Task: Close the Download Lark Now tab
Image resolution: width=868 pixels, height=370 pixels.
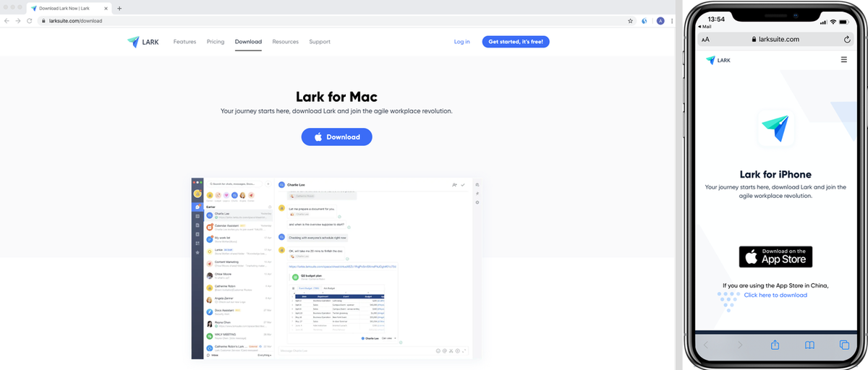Action: (107, 8)
